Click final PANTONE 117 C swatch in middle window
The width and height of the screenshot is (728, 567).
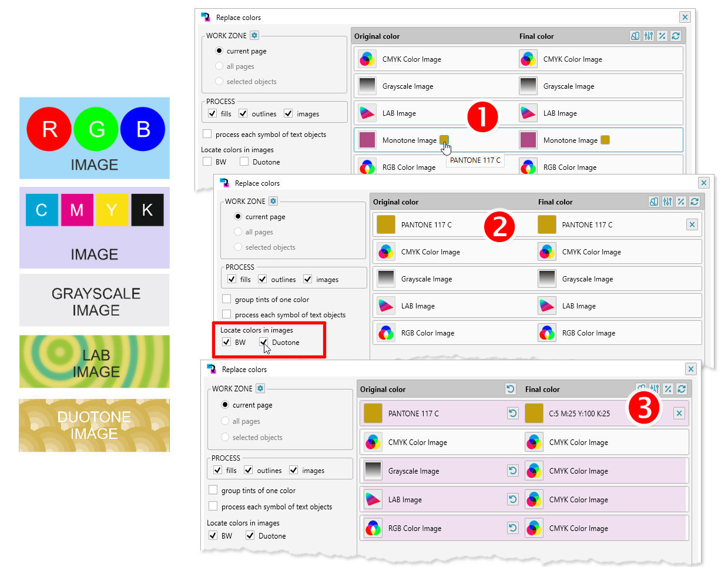tap(547, 224)
